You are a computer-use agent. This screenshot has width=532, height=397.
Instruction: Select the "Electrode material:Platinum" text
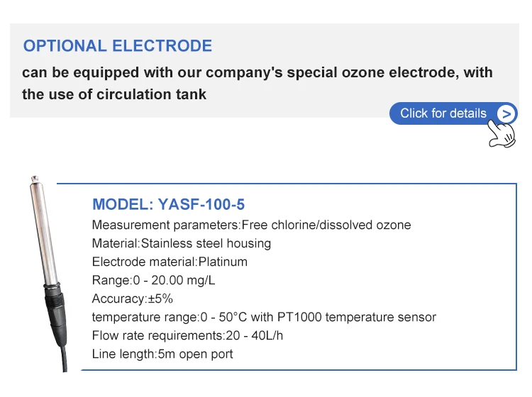(170, 262)
